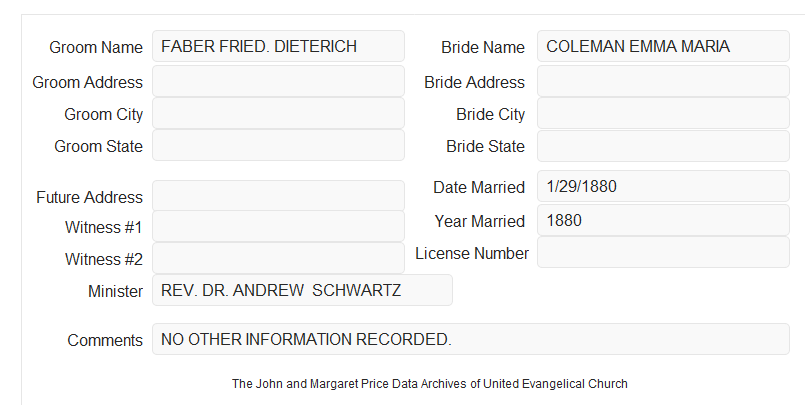Focus the Groom Address input box
The height and width of the screenshot is (405, 805).
pos(278,81)
